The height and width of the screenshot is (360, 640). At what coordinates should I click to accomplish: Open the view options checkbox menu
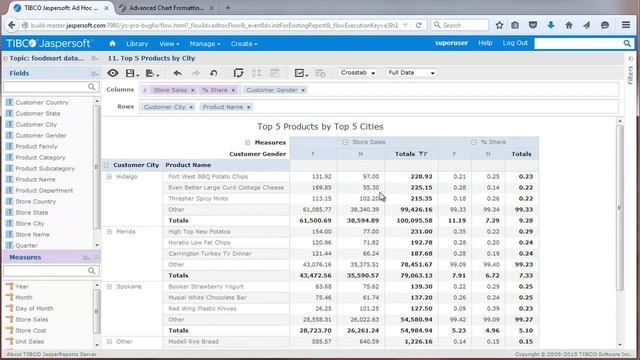(301, 73)
